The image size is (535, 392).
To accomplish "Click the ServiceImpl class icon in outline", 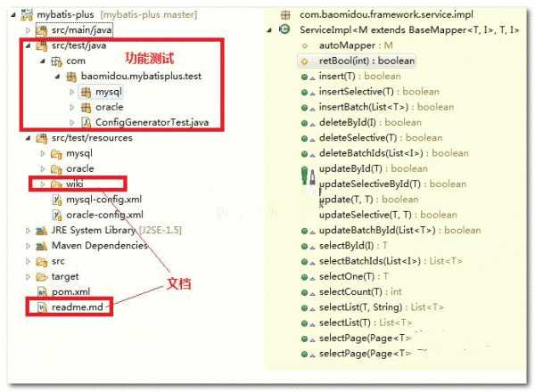I will tap(284, 29).
